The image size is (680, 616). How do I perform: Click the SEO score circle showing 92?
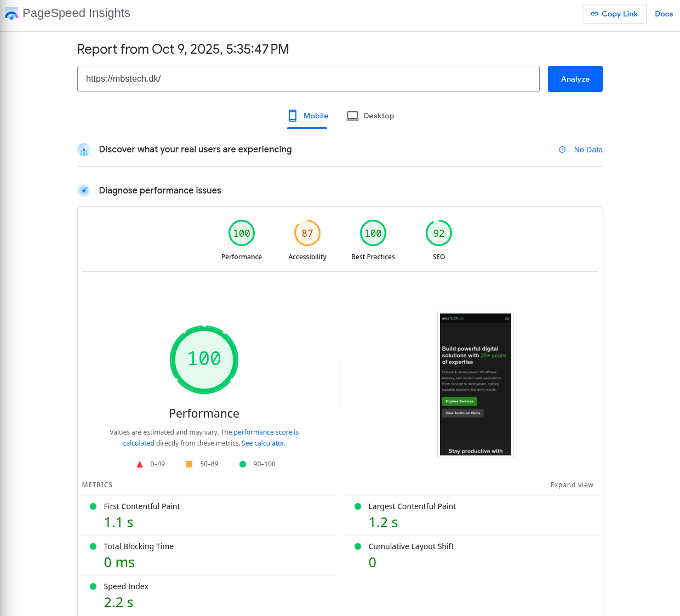click(x=439, y=233)
